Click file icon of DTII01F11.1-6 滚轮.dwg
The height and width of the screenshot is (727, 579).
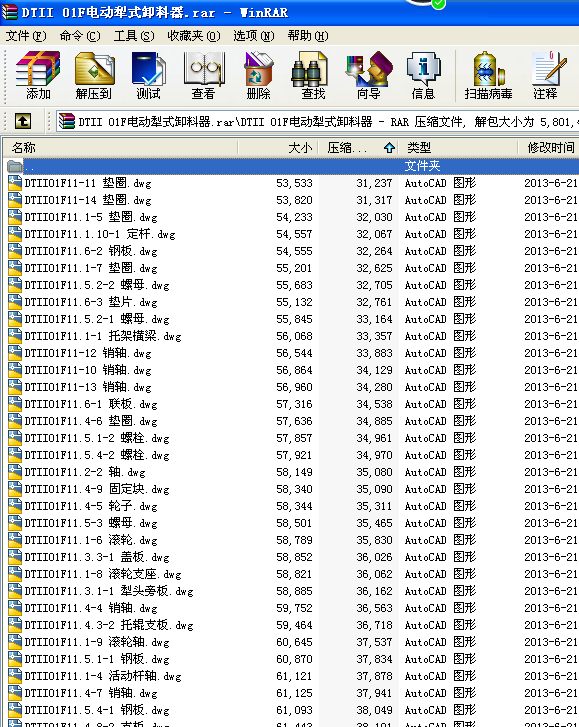click(x=15, y=540)
